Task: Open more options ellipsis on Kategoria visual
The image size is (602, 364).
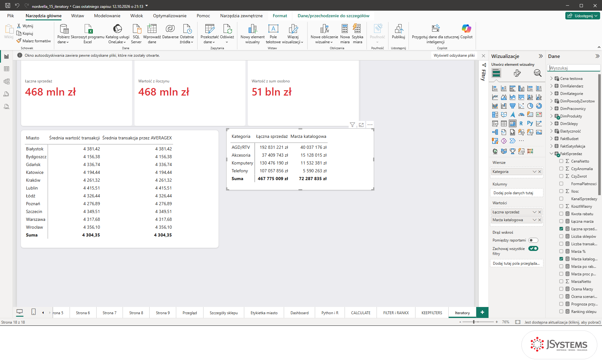Action: [x=370, y=125]
